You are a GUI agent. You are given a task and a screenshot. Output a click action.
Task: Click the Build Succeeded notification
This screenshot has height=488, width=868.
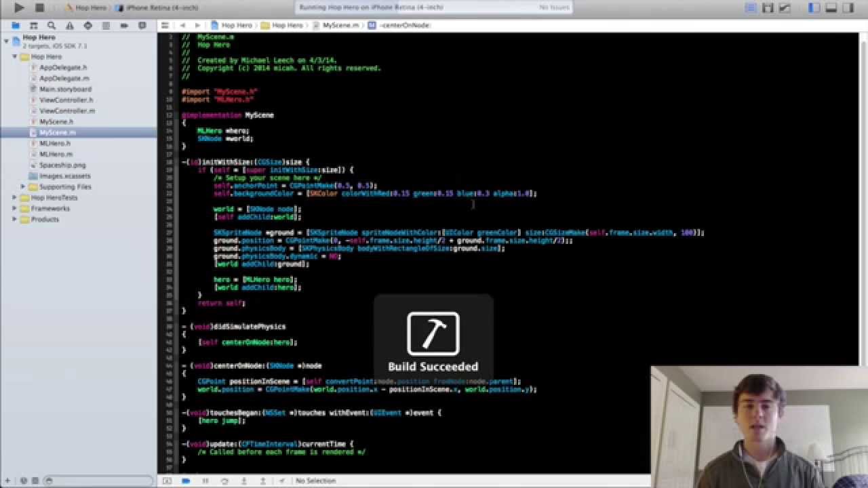pyautogui.click(x=433, y=337)
